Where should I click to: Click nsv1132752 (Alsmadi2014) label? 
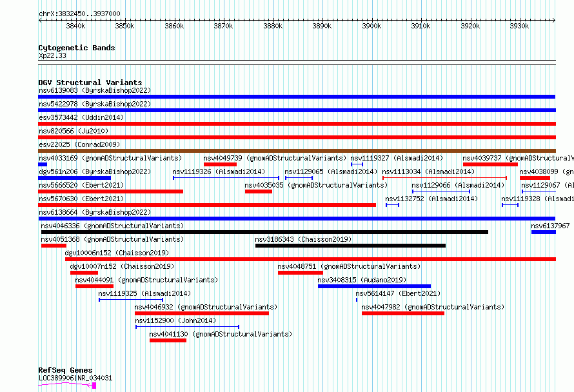431,199
